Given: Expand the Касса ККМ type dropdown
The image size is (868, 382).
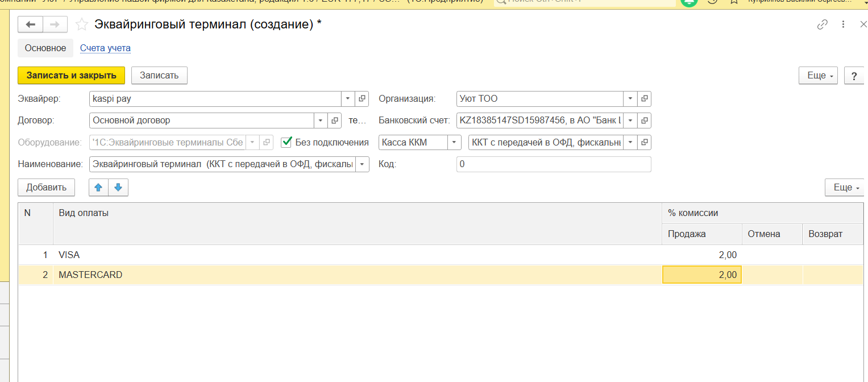Looking at the screenshot, I should (x=454, y=143).
